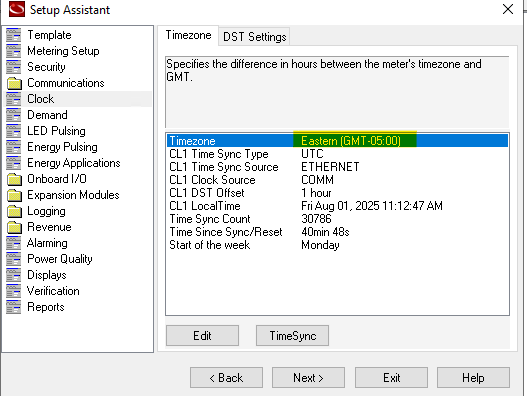Select the Time Sync Count row
This screenshot has width=527, height=396.
click(337, 219)
